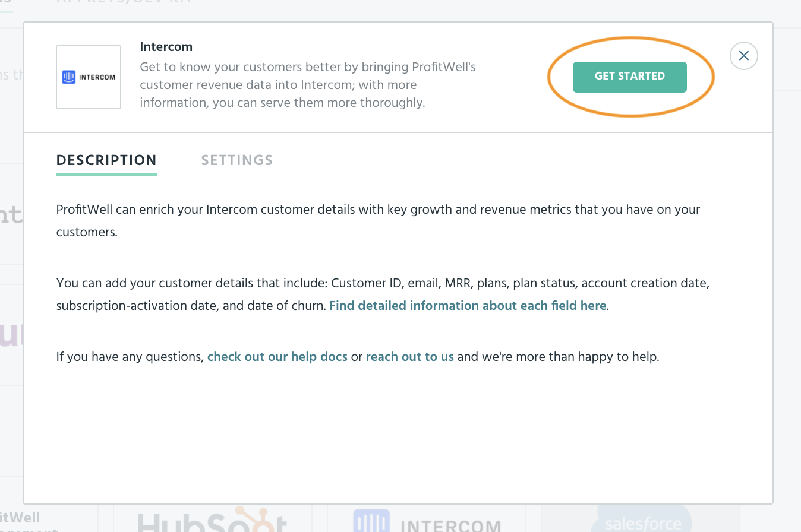Viewport: 801px width, 532px height.
Task: Click the 'ProfitWell can enrich your Intercom' paragraph
Action: (x=378, y=221)
